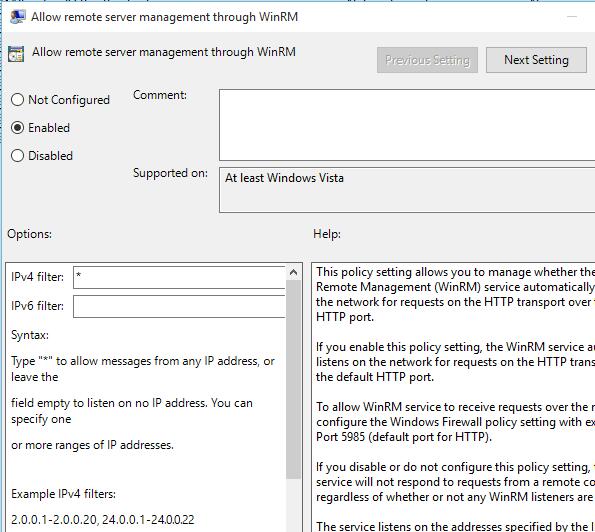Go to the Next Setting
Viewport: 595px width, 532px height.
[x=536, y=60]
